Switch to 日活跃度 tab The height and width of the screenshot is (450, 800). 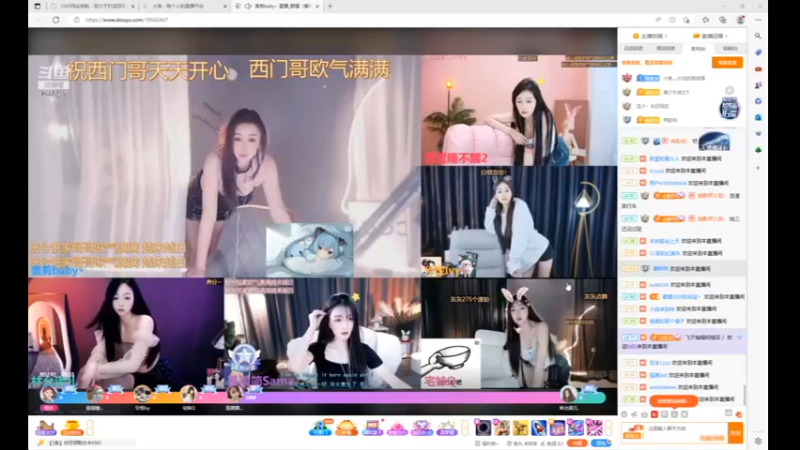[x=634, y=48]
